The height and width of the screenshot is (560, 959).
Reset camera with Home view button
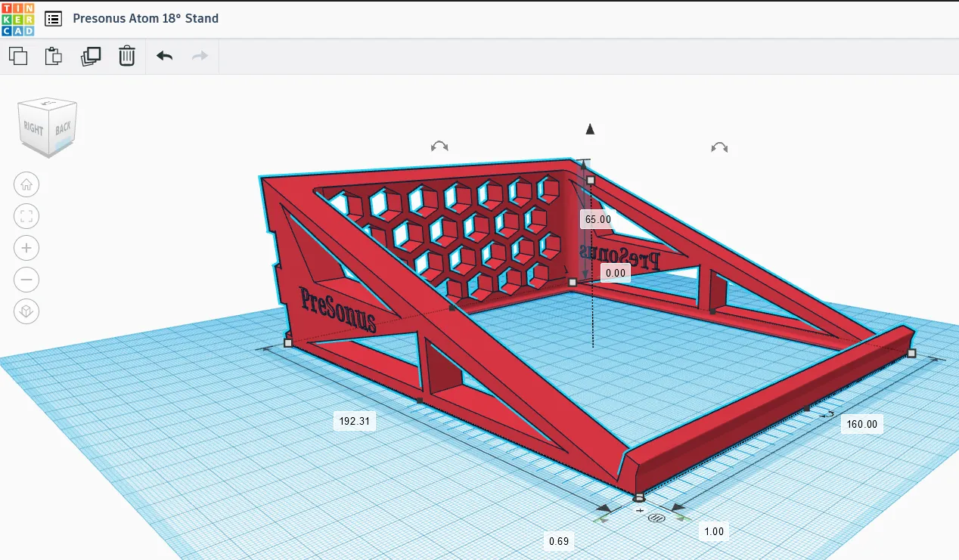click(x=26, y=184)
